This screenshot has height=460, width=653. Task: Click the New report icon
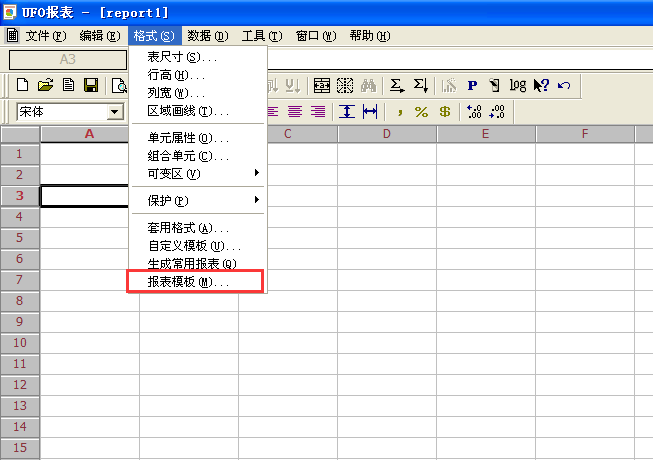tap(22, 85)
